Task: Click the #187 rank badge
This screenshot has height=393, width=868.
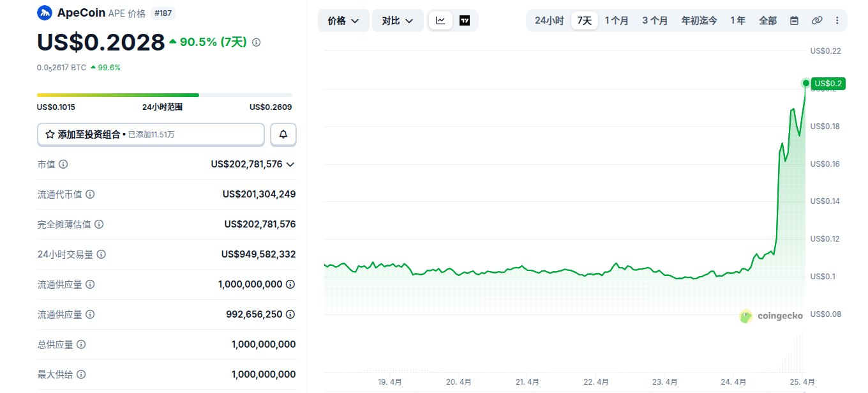Action: (164, 13)
